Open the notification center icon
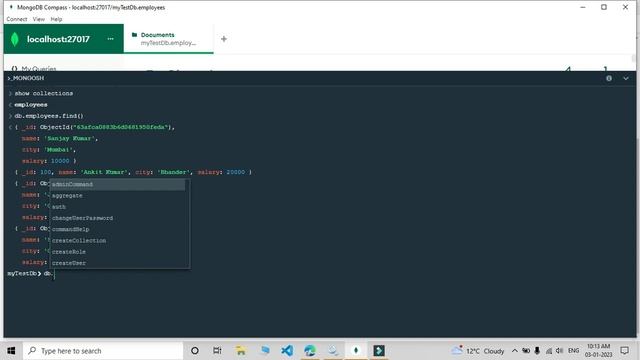The height and width of the screenshot is (360, 640). pos(624,351)
